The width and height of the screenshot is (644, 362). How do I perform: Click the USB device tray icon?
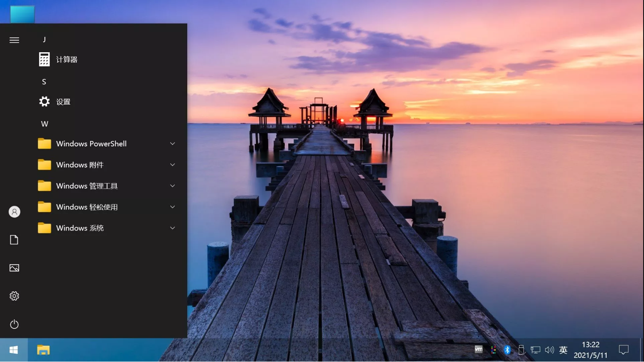click(x=521, y=350)
